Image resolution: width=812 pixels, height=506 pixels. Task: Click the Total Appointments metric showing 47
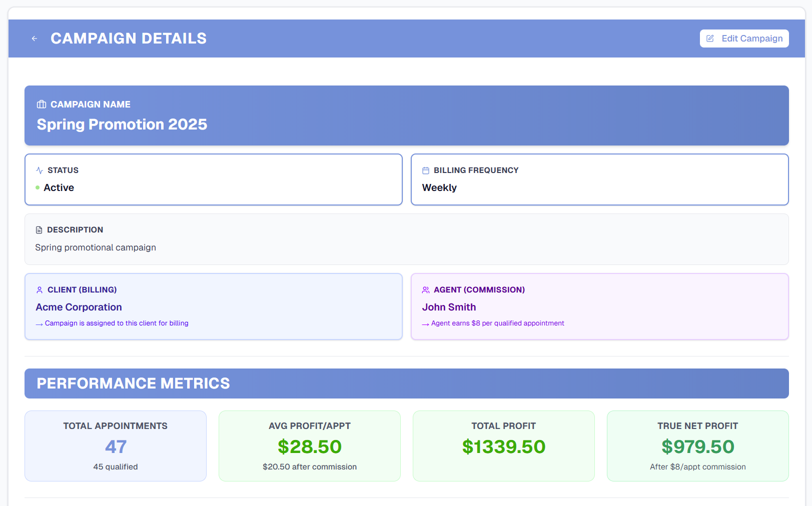[115, 446]
